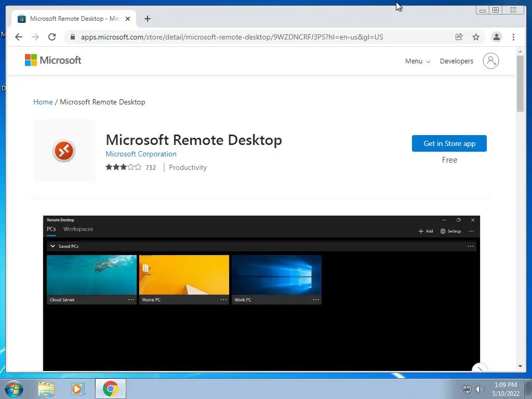The height and width of the screenshot is (399, 532).
Task: Open Windows Explorer from the taskbar
Action: (x=46, y=389)
